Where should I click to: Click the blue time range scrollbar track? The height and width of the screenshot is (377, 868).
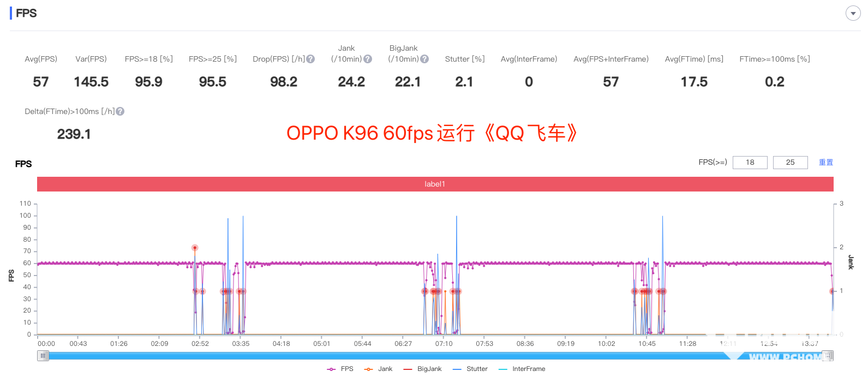click(435, 356)
